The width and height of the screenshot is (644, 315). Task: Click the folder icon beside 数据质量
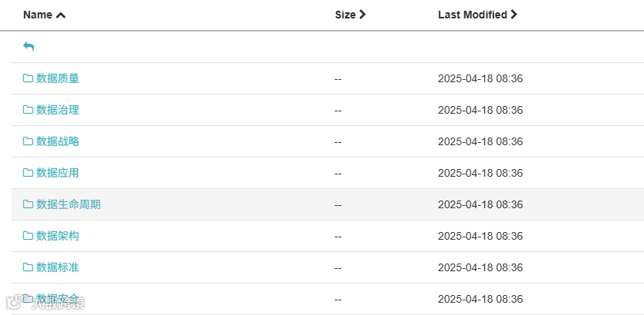[28, 78]
